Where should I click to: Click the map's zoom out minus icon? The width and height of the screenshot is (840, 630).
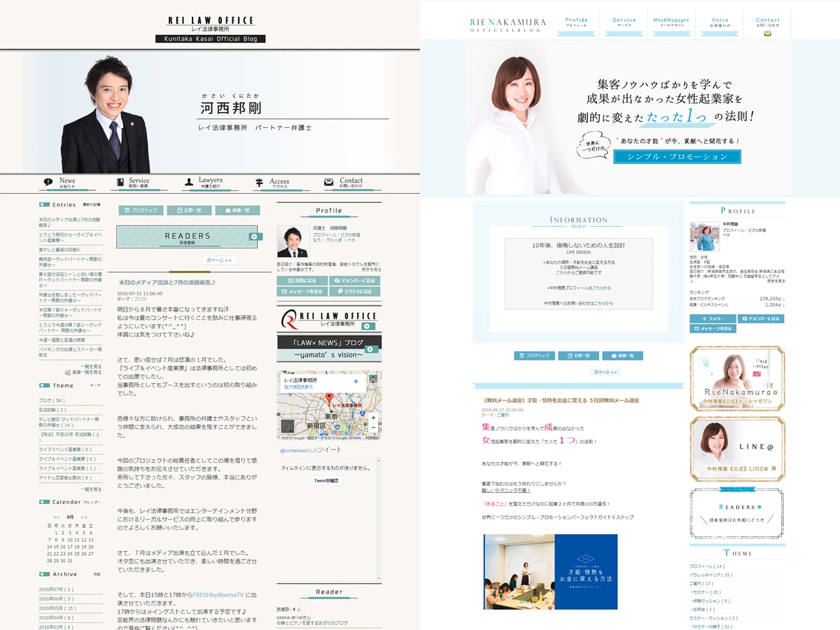tap(373, 428)
